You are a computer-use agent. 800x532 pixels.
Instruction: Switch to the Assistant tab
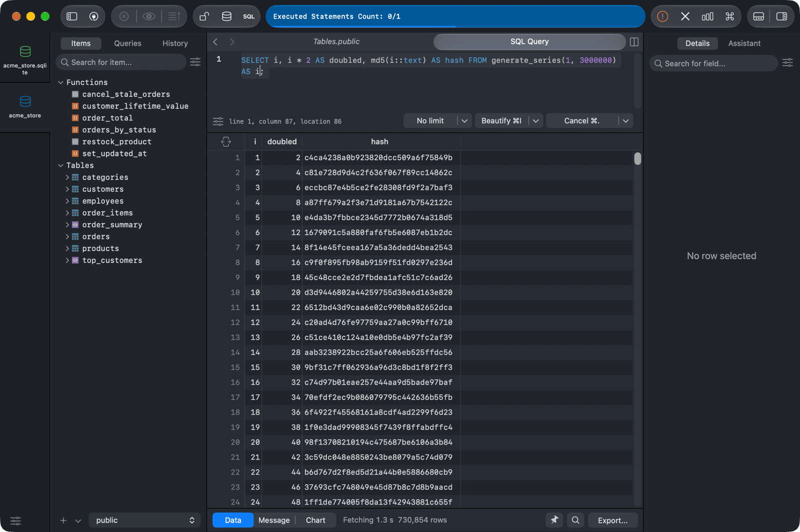pyautogui.click(x=744, y=43)
